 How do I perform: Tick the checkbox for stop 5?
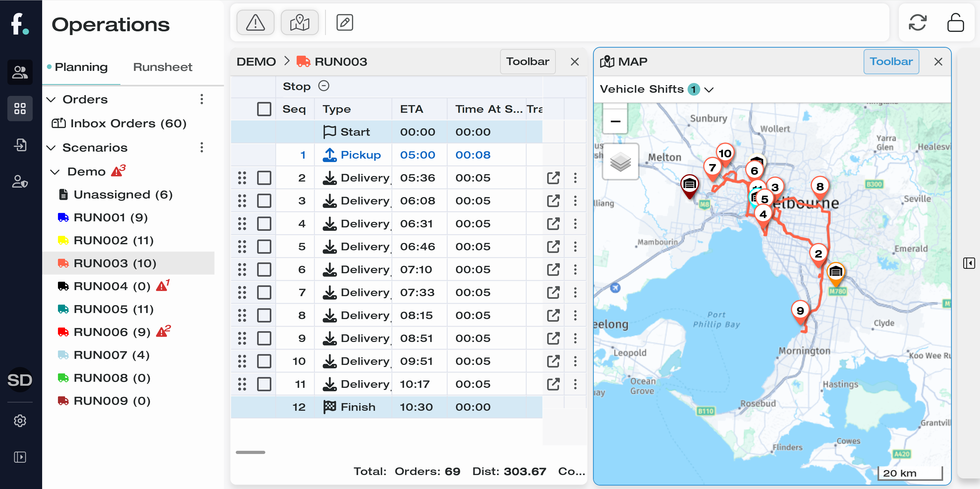point(264,246)
